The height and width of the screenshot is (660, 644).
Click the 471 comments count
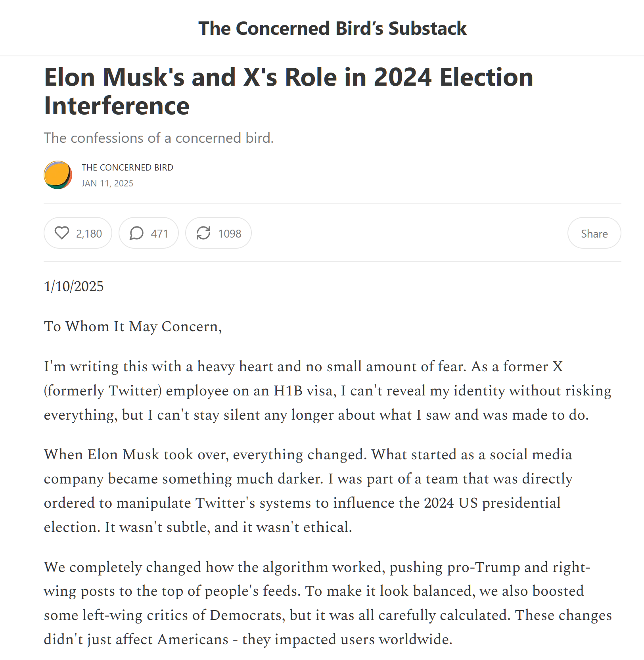(159, 234)
